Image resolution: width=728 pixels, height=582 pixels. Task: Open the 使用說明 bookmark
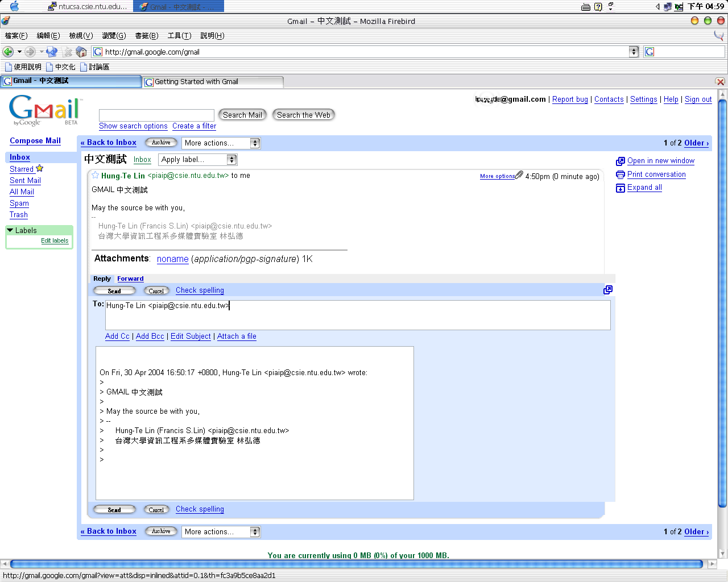23,67
